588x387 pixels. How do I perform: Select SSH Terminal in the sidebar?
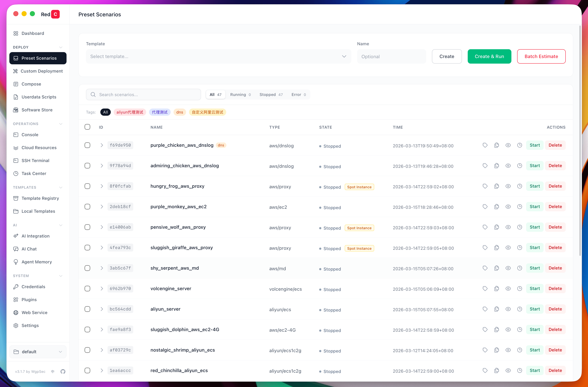[x=35, y=160]
